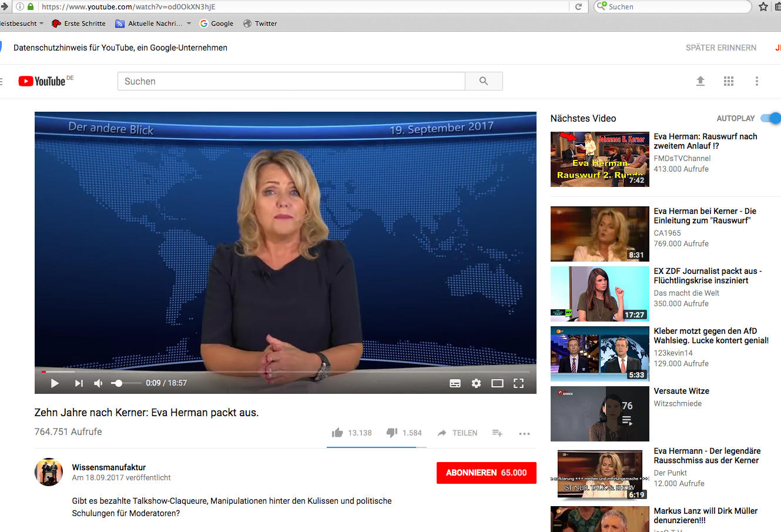781x532 pixels.
Task: Mute the video with the speaker icon
Action: pyautogui.click(x=98, y=383)
